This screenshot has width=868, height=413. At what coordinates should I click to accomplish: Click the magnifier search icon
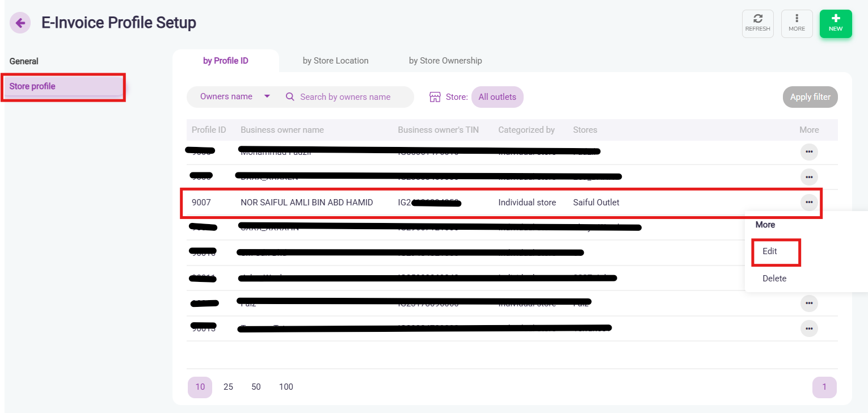(290, 97)
